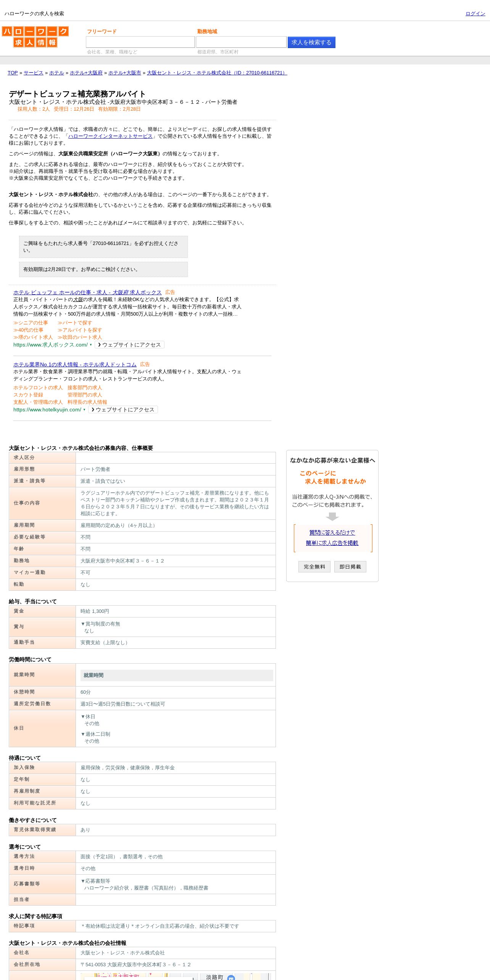Open the ホテル+大阪市 breadcrumb link
This screenshot has width=490, height=980.
pos(125,73)
